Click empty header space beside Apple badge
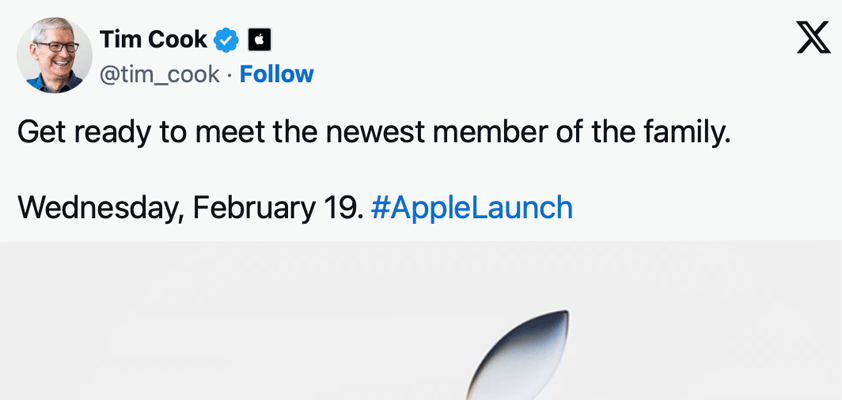The image size is (842, 400). pos(500,40)
